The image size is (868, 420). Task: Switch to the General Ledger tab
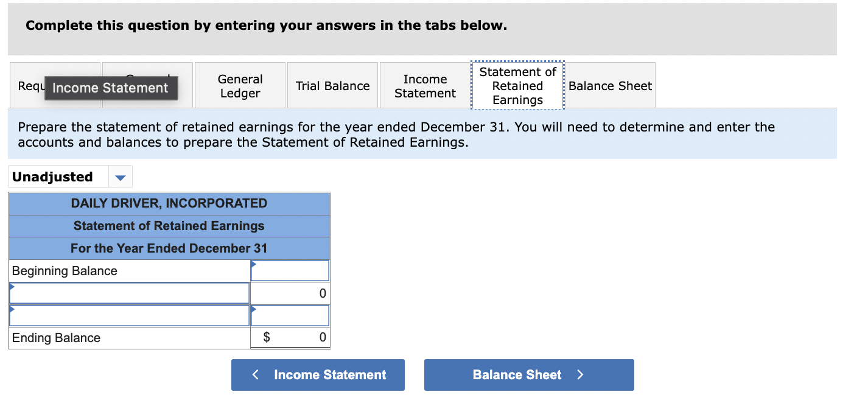click(240, 85)
